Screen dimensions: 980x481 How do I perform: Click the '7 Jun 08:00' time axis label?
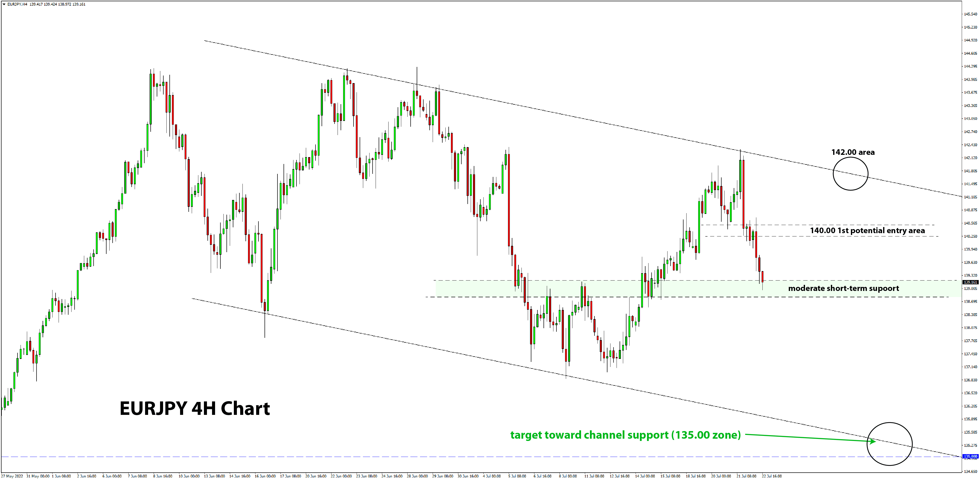pos(137,476)
